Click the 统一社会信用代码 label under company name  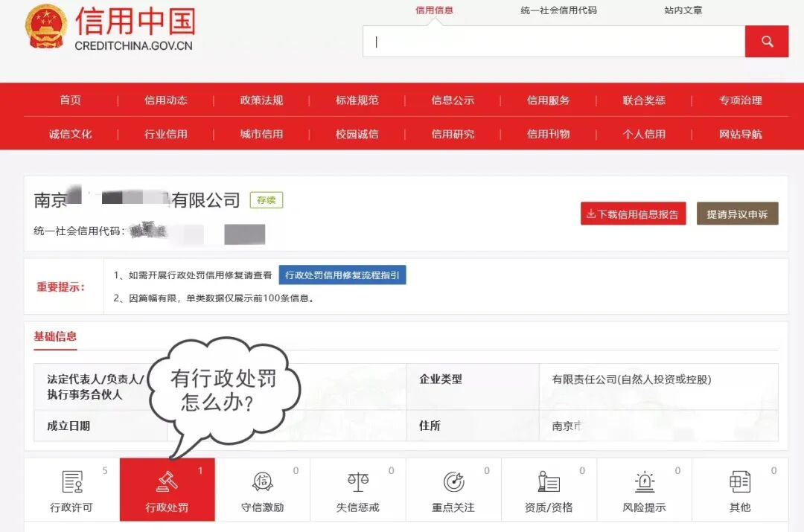click(80, 231)
